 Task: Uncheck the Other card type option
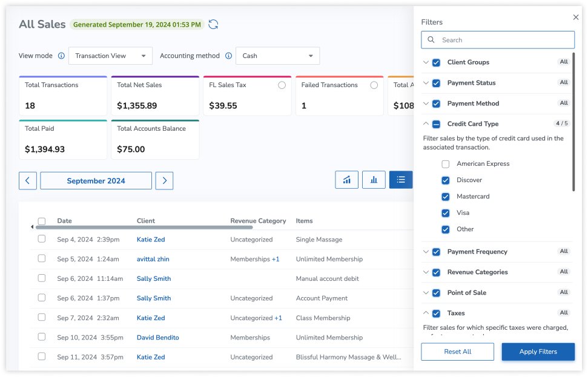(446, 230)
